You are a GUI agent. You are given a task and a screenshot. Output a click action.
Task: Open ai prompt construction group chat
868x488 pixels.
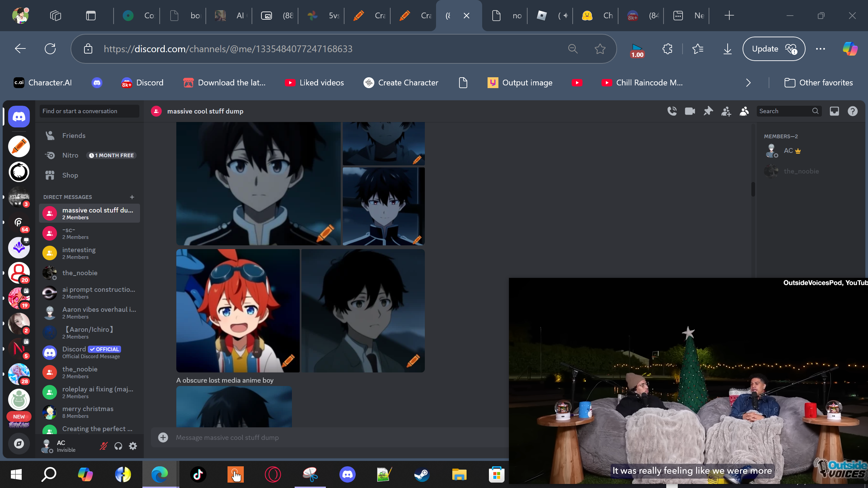pos(90,293)
